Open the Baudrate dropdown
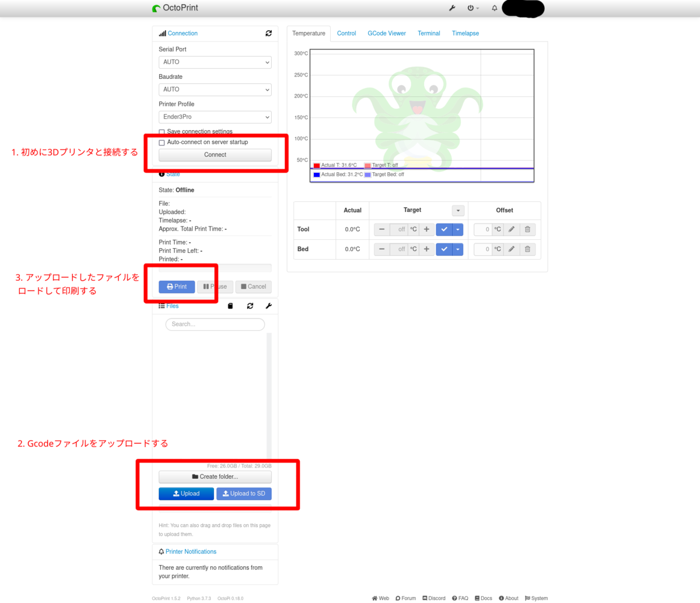 point(215,89)
